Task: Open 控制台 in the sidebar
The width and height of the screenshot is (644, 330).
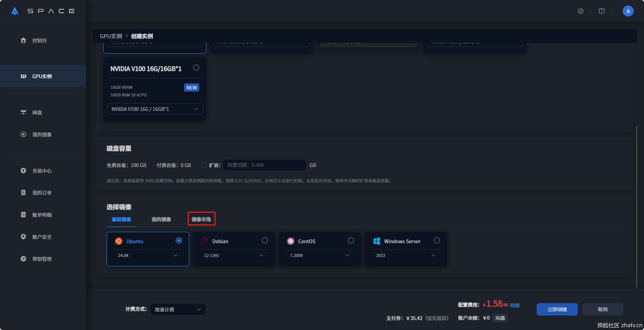Action: point(40,40)
